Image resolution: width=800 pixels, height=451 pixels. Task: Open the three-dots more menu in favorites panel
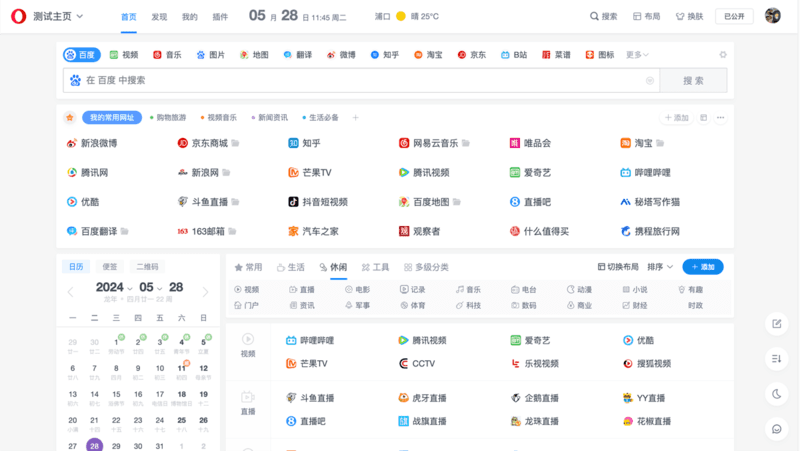(720, 118)
